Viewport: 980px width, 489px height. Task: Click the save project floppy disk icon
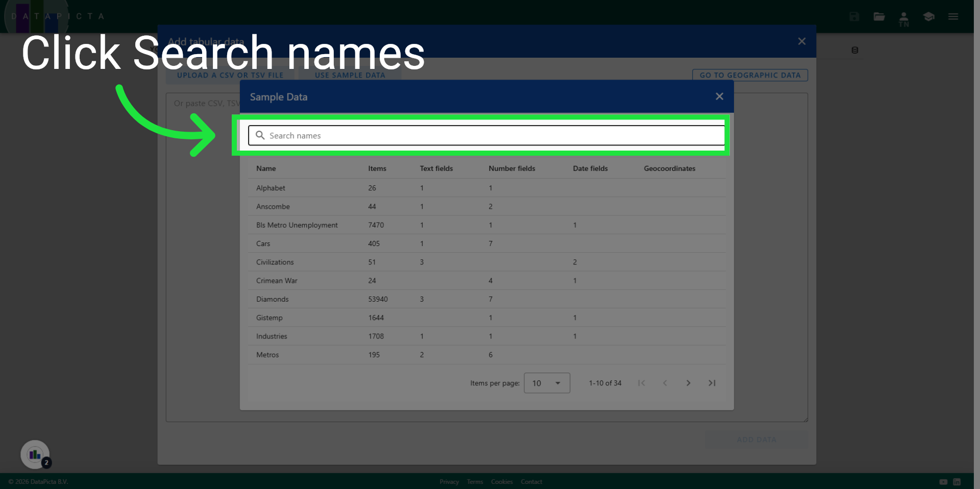click(853, 16)
